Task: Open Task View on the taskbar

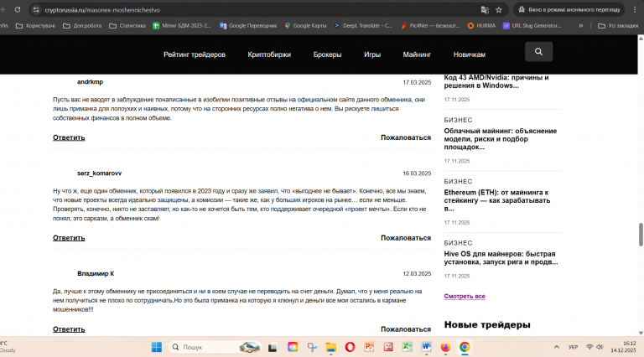Action: (x=273, y=347)
